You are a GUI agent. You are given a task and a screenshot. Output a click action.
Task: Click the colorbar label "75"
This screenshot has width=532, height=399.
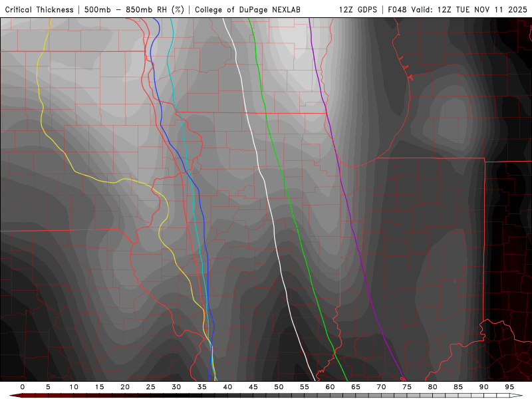point(407,387)
